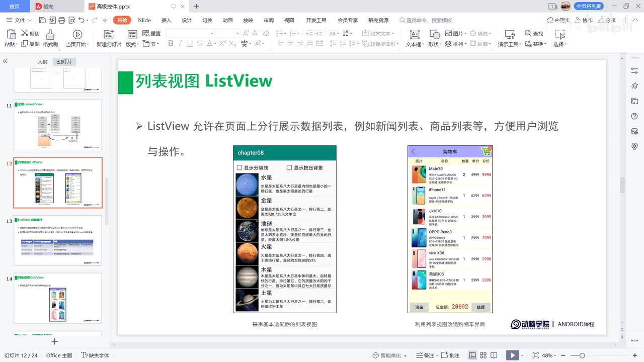Switch to Slide Sorter view icon
The width and height of the screenshot is (644, 362).
[484, 355]
